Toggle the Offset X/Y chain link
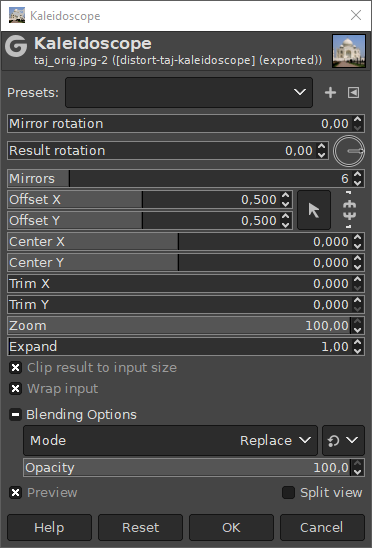This screenshot has width=372, height=548. point(349,210)
